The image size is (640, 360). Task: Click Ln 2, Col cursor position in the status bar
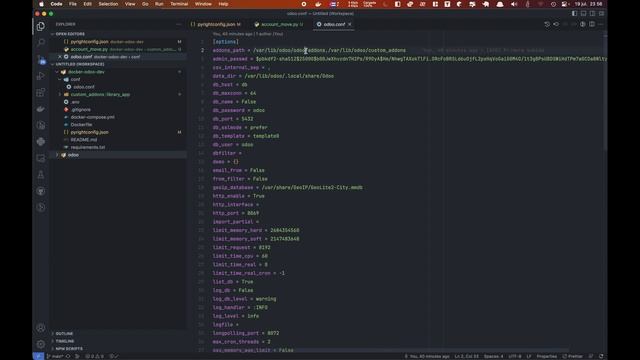pyautogui.click(x=467, y=356)
